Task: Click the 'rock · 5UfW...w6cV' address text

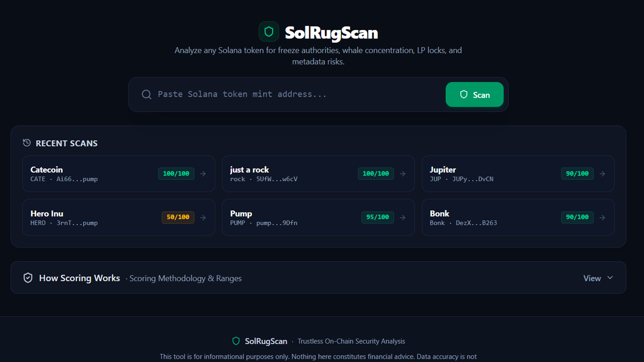Action: (264, 179)
